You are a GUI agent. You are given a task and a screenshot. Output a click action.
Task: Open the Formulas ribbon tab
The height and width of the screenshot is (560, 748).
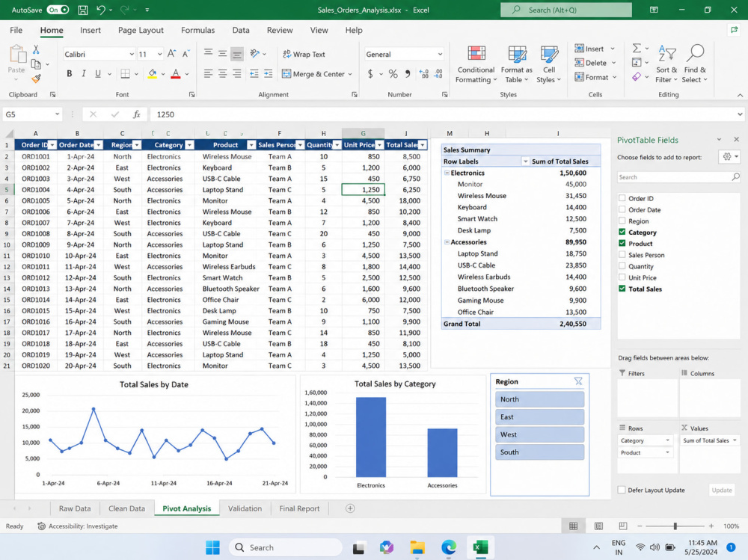point(197,30)
